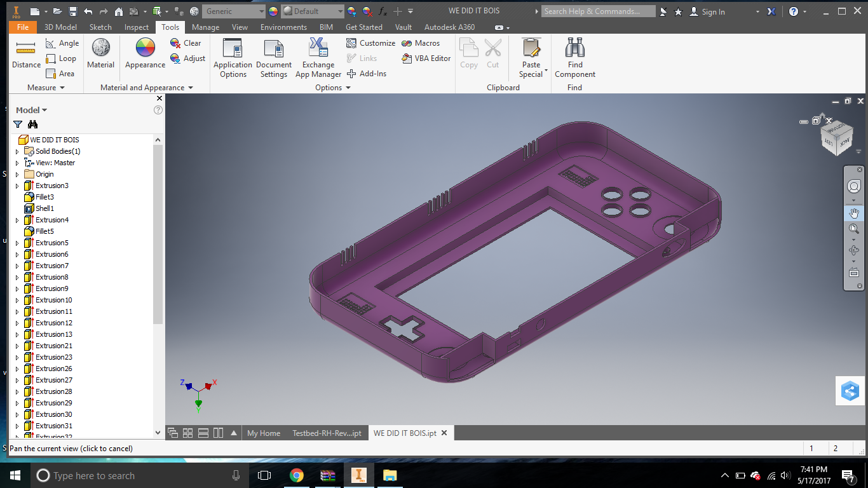Switch to the 3D Model ribbon tab

(60, 27)
